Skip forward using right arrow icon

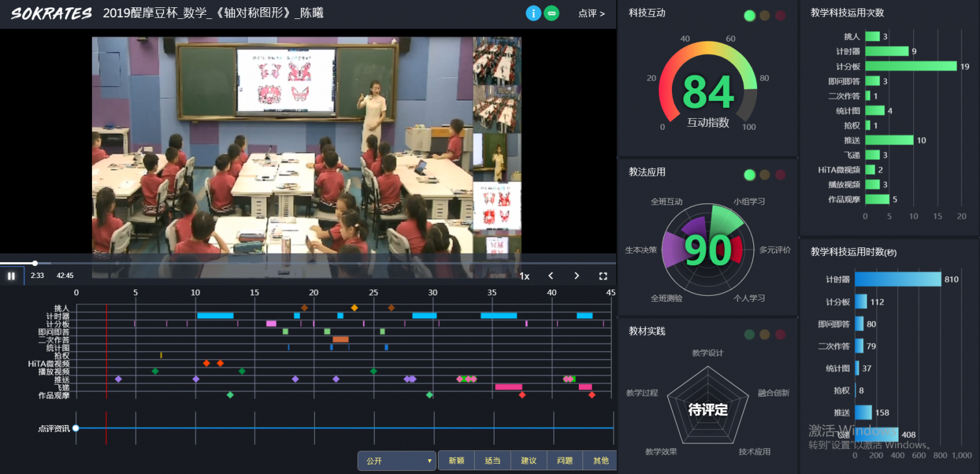(x=576, y=276)
